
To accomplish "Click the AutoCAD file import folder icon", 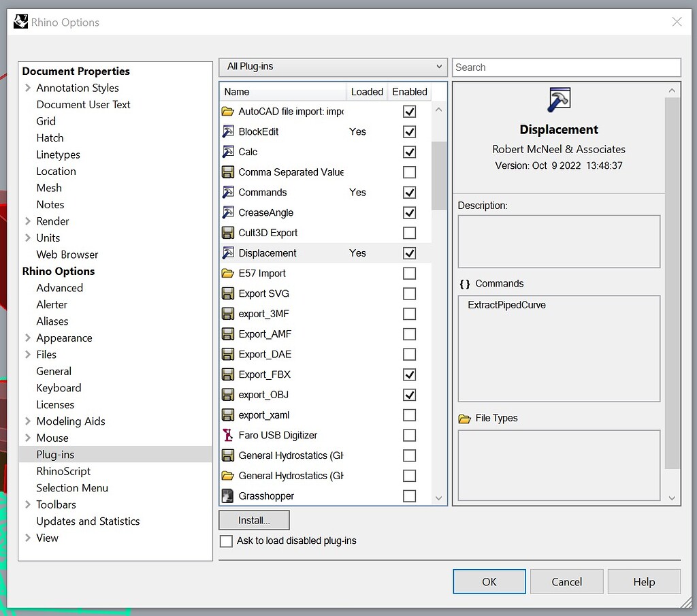I will point(227,111).
